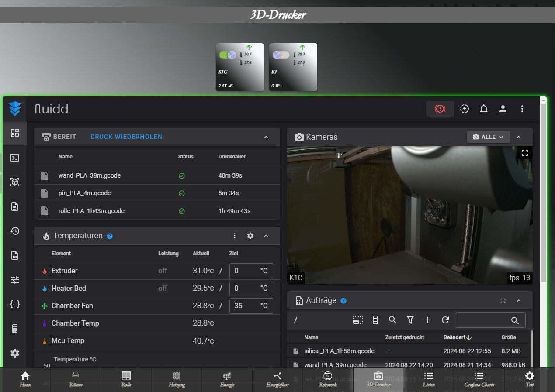Open the Temperaturen settings gear
This screenshot has width=555, height=392.
coord(250,236)
